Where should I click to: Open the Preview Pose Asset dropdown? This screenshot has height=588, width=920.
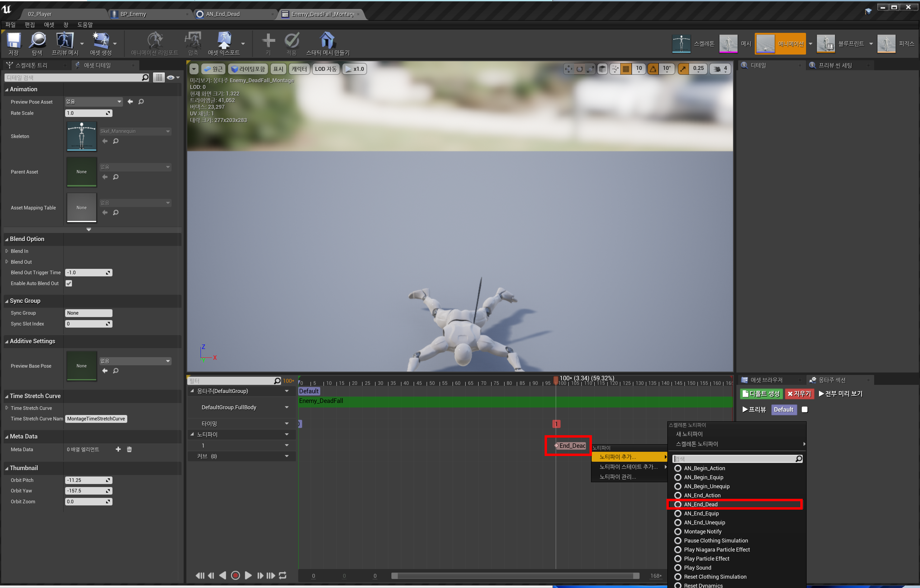[93, 102]
